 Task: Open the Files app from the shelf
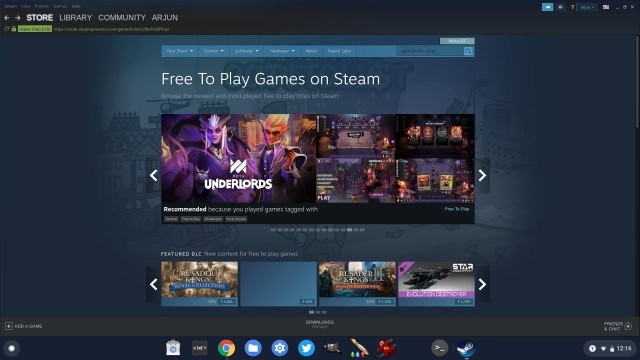253,348
